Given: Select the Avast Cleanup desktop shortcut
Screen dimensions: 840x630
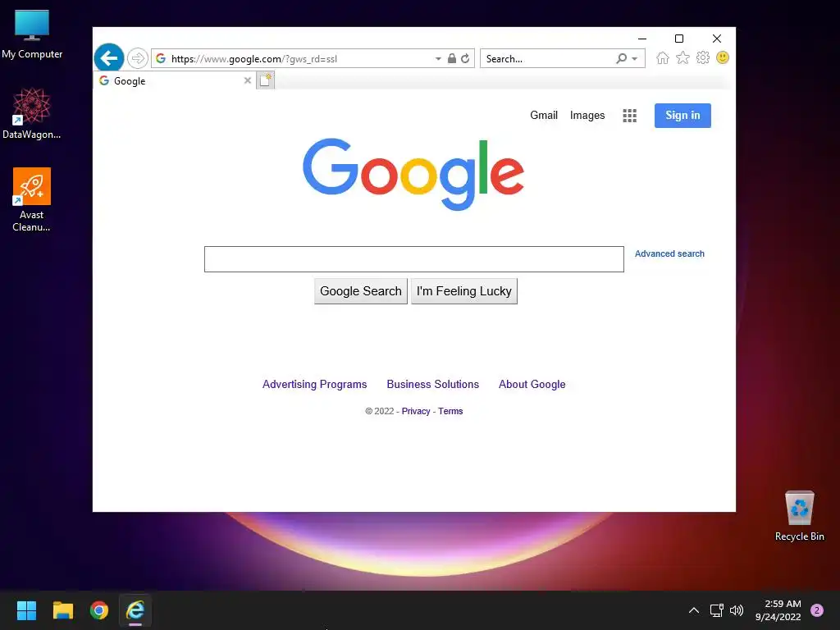Looking at the screenshot, I should 32,199.
